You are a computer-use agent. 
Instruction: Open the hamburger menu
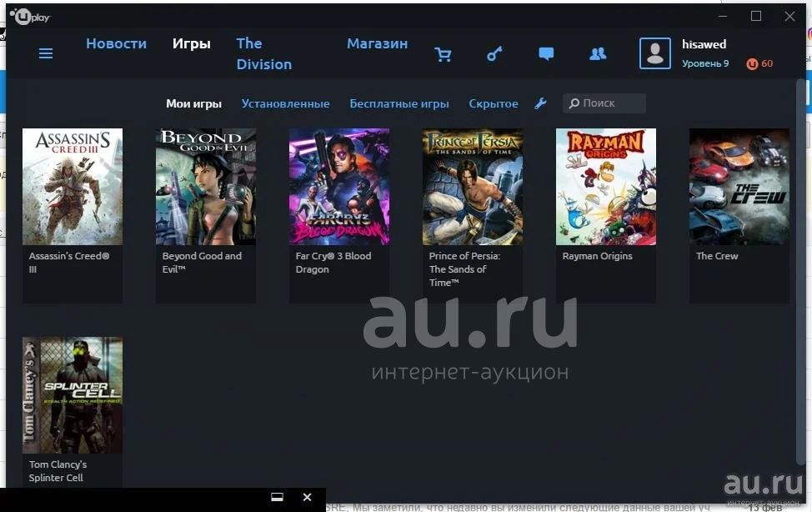[46, 53]
